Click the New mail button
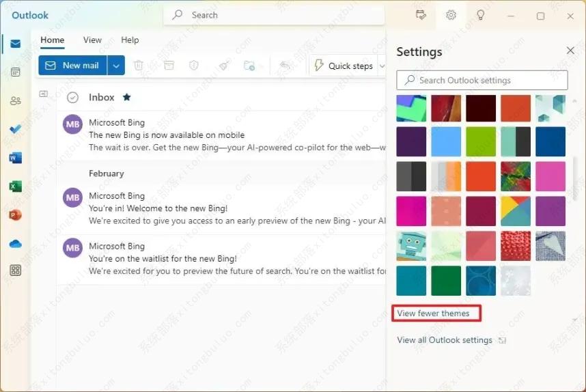This screenshot has height=392, width=586. pyautogui.click(x=72, y=66)
